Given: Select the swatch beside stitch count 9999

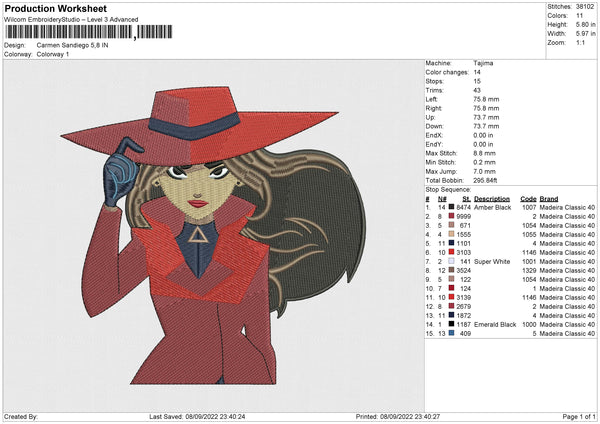Looking at the screenshot, I should click(x=452, y=216).
